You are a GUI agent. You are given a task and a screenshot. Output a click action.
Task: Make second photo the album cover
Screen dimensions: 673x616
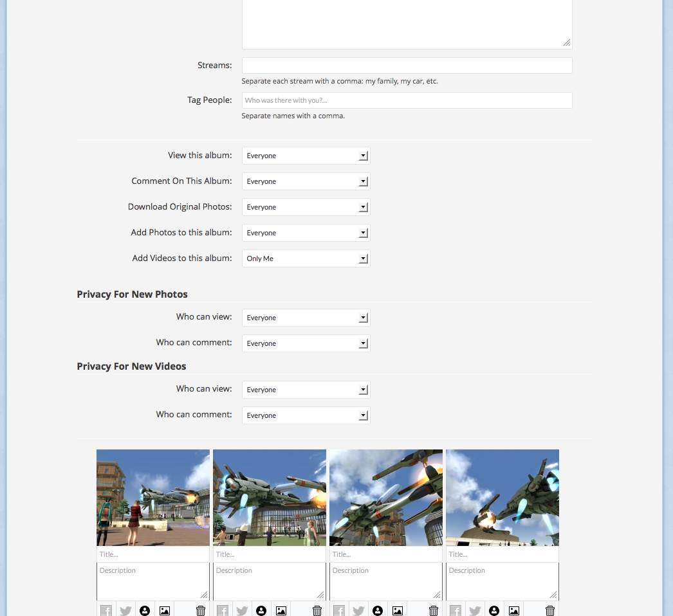[x=281, y=610]
